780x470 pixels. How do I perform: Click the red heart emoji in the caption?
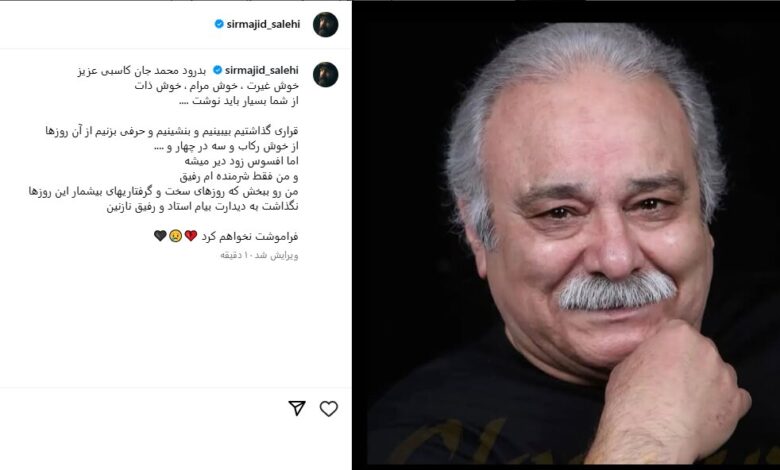pyautogui.click(x=191, y=236)
